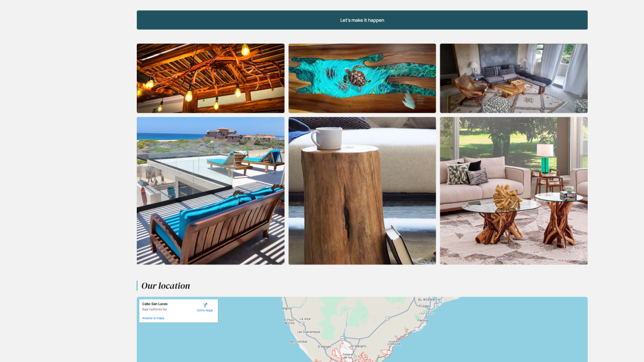Click the Palmilla label on the map
This screenshot has width=644, height=362.
point(423,320)
